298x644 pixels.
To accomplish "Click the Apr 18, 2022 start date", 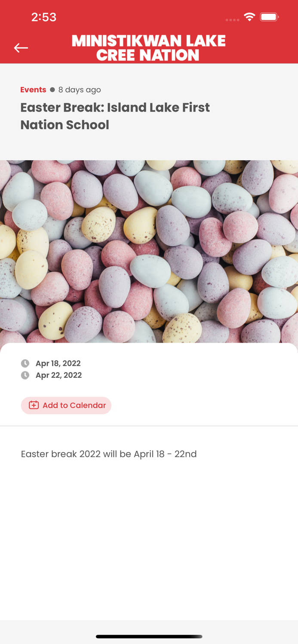I will pos(58,364).
